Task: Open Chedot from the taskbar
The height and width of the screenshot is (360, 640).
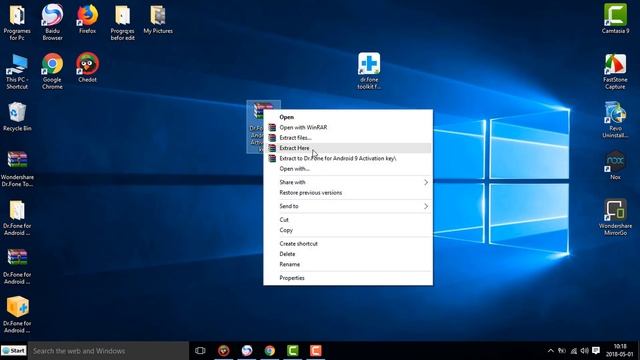Action: coord(224,351)
